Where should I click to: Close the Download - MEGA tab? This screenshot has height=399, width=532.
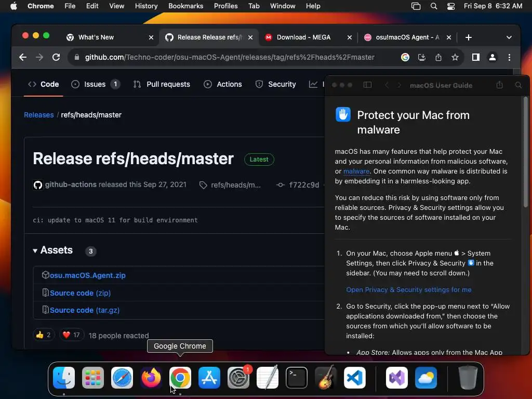(x=350, y=37)
